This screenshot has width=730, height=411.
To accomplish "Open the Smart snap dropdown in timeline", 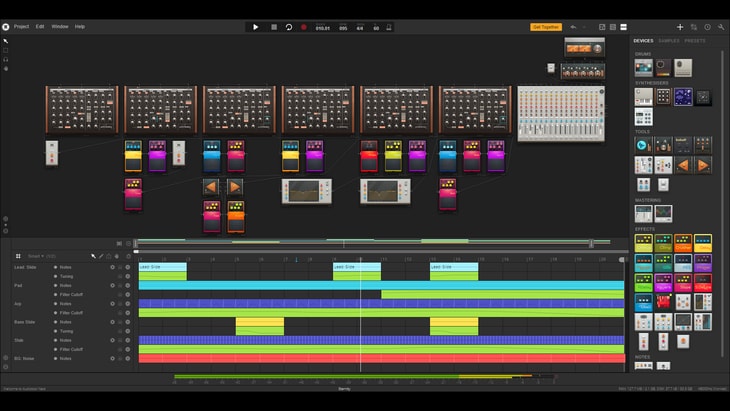I will tap(35, 256).
